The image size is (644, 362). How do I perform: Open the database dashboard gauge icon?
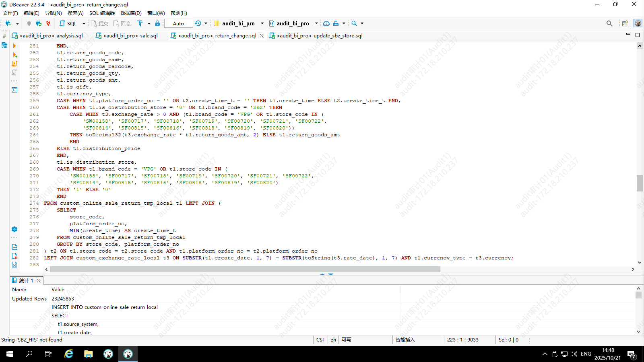pyautogui.click(x=326, y=23)
